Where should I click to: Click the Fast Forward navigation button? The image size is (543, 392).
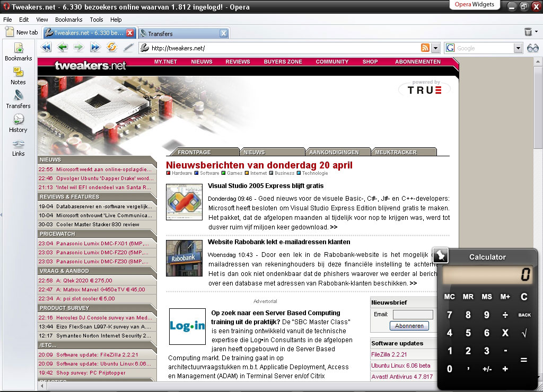[95, 47]
